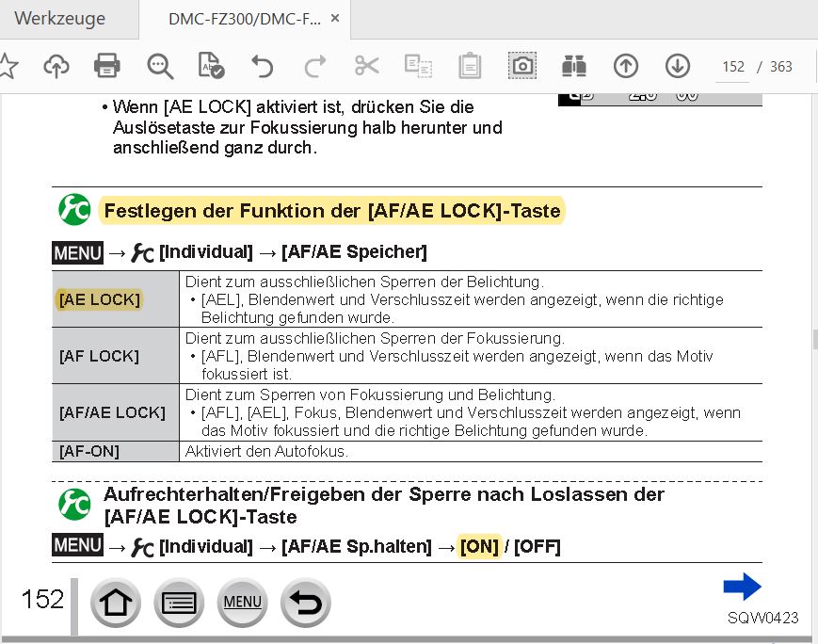Select the camera snapshot tool
Screen dimensions: 818x644
coord(522,66)
